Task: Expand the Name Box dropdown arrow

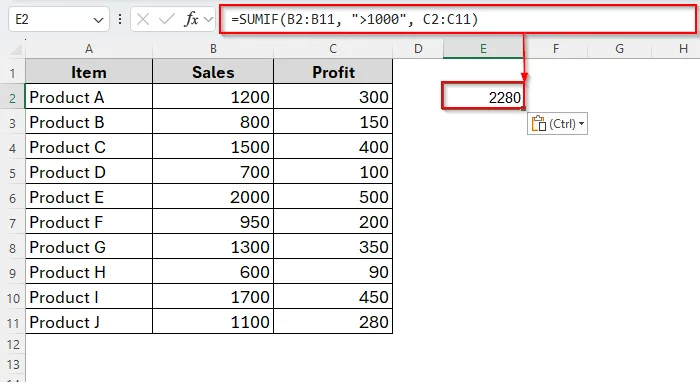Action: 98,20
